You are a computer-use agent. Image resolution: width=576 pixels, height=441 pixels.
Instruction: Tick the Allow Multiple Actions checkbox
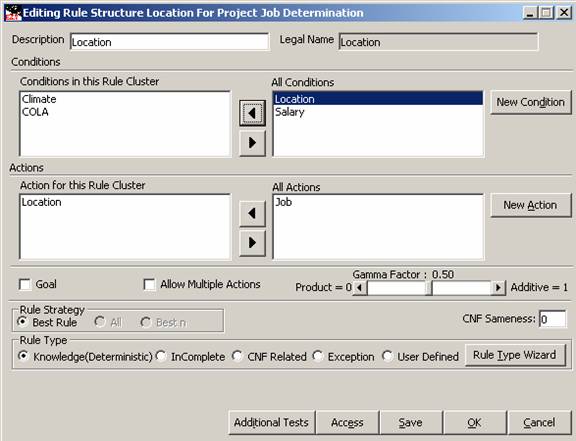click(x=149, y=284)
